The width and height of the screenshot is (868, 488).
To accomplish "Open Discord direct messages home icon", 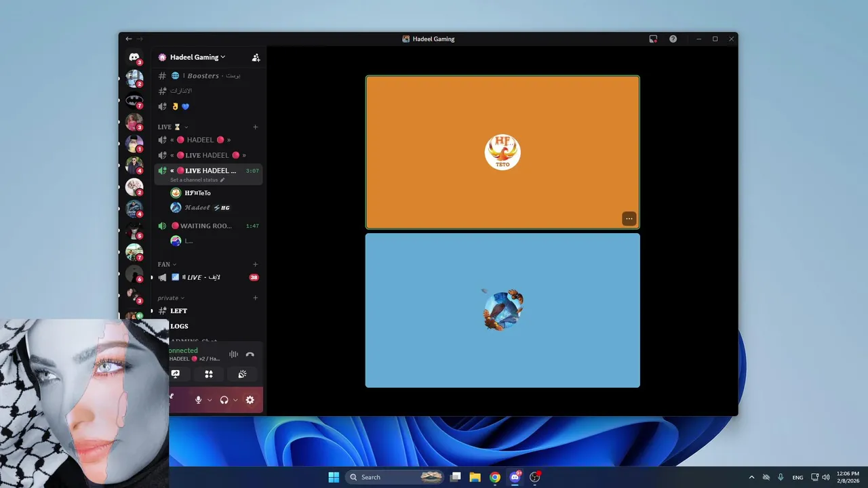I will point(134,58).
